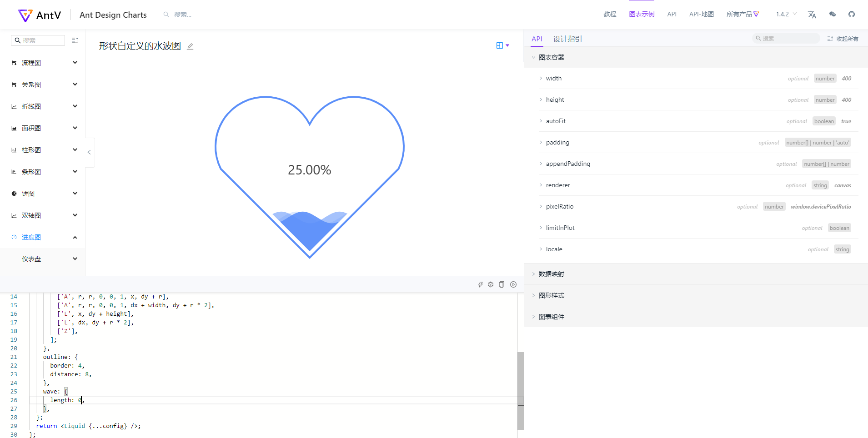Navigate to API-地图 in the top menu
868x438 pixels.
(x=701, y=14)
